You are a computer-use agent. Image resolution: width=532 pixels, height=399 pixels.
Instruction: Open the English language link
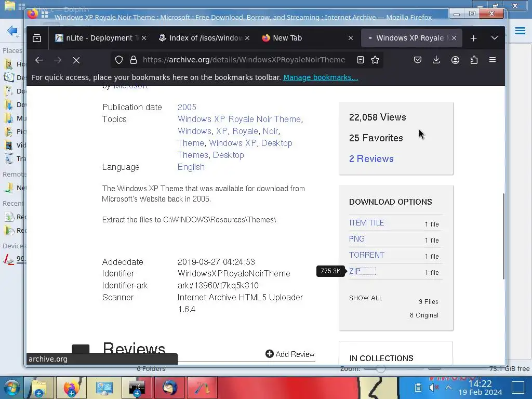point(191,167)
